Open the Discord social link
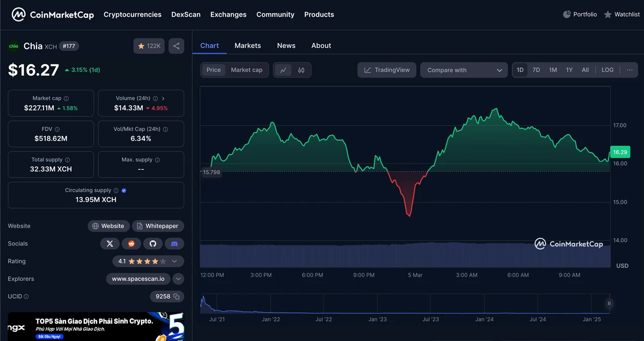Viewport: 644px width, 341px height. coord(174,244)
